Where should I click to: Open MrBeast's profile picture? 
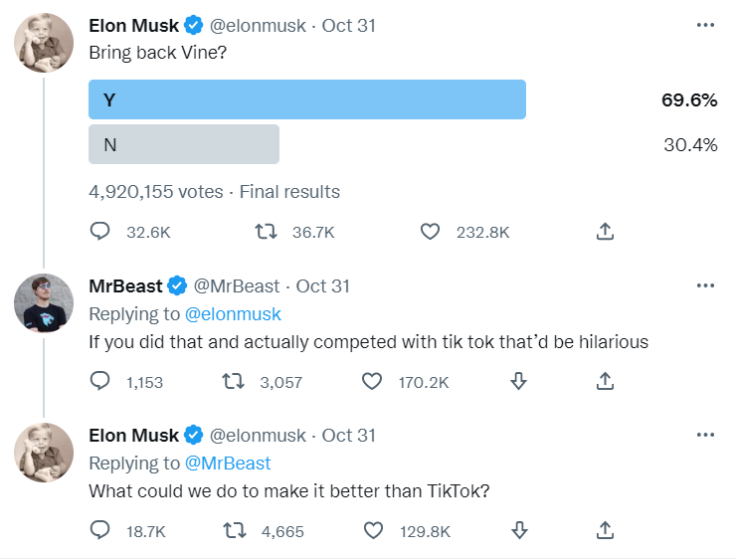click(x=44, y=302)
